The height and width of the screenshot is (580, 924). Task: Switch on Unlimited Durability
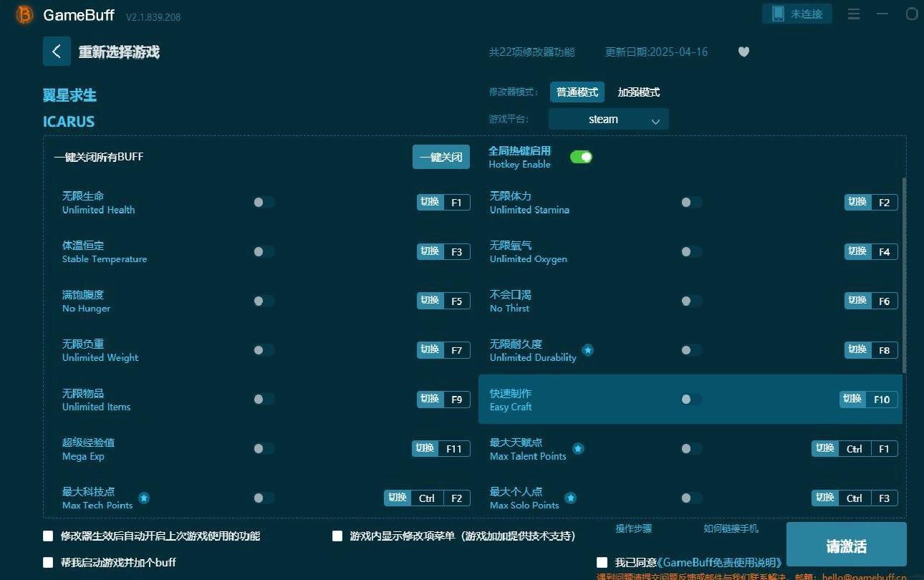[x=691, y=350]
